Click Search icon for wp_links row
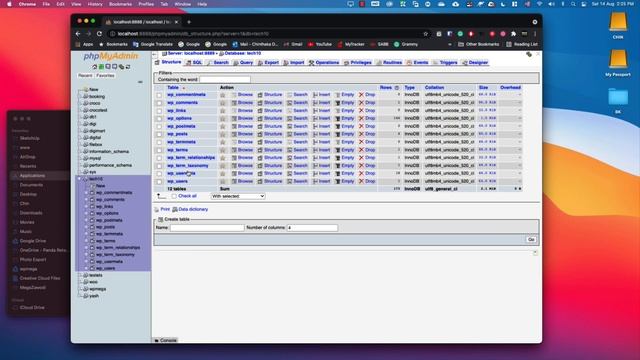This screenshot has width=640, height=360. [x=289, y=111]
